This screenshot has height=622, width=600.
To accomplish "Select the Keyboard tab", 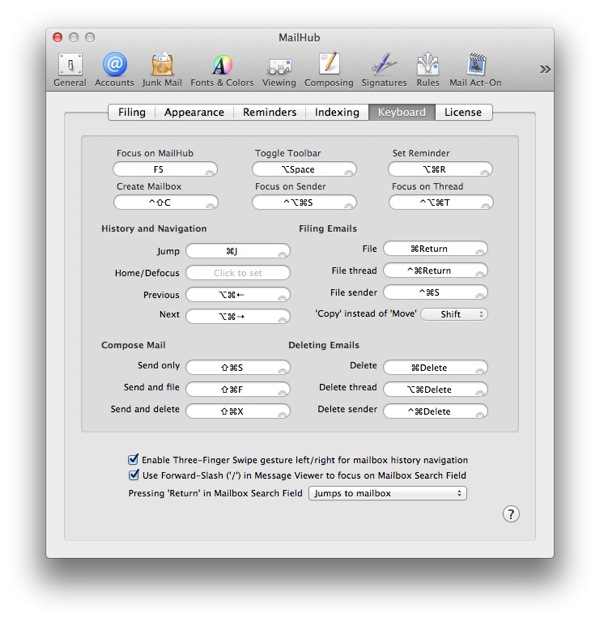I will pyautogui.click(x=402, y=112).
